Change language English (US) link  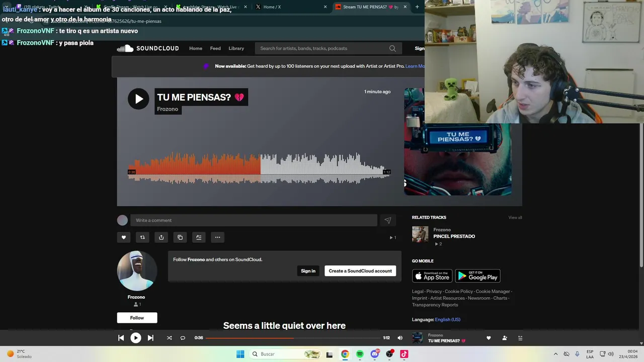(x=447, y=320)
